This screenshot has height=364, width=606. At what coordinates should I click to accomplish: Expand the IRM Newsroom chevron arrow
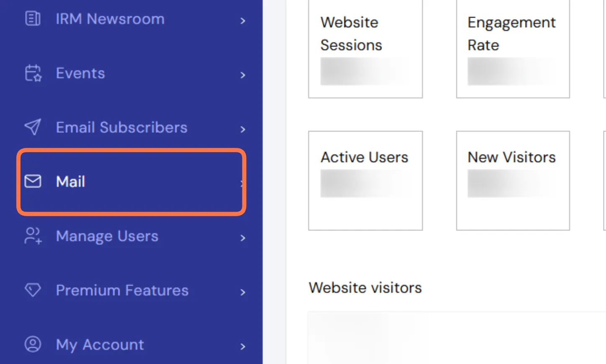(x=243, y=21)
